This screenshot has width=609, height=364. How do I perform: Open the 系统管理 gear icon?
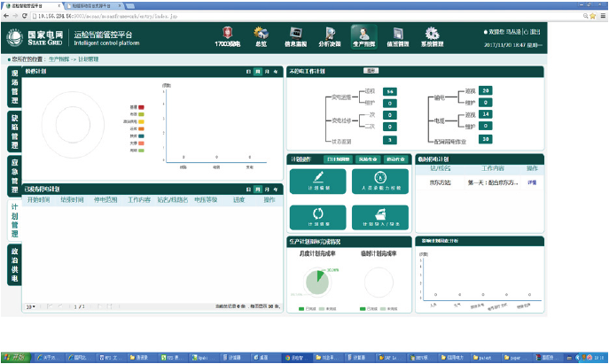pos(432,35)
